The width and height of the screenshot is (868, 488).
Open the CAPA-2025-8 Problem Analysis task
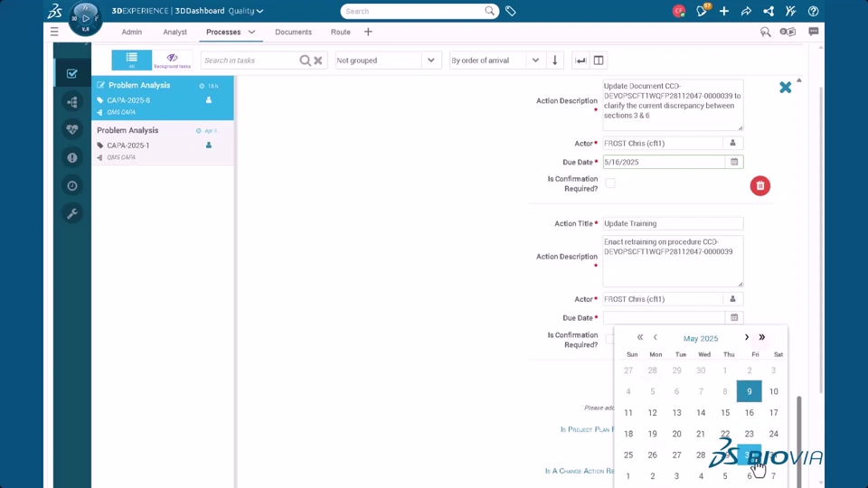tap(163, 98)
